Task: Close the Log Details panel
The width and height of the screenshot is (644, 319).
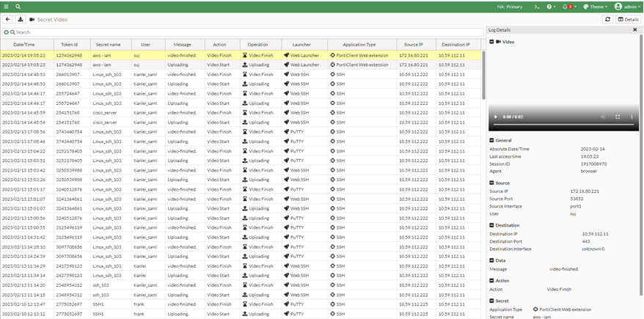Action: (x=635, y=30)
